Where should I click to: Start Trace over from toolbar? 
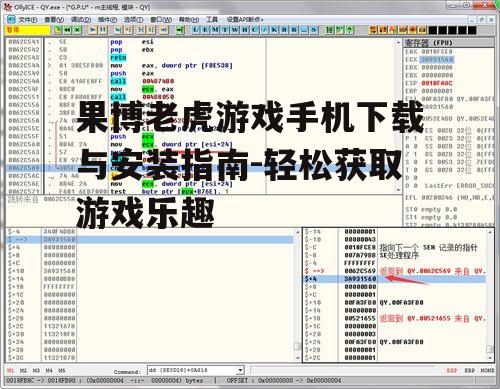pos(152,30)
